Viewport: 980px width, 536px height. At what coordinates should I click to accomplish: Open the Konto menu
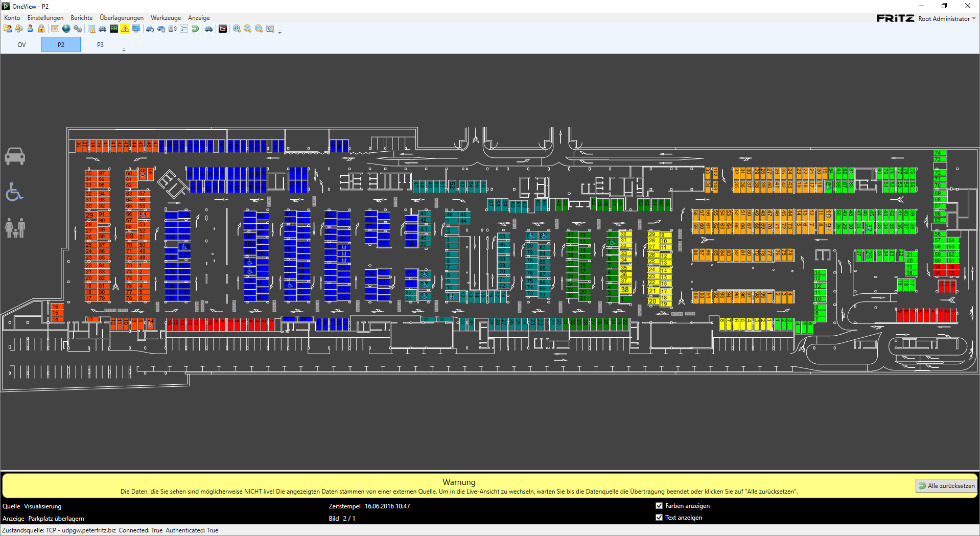coord(12,18)
